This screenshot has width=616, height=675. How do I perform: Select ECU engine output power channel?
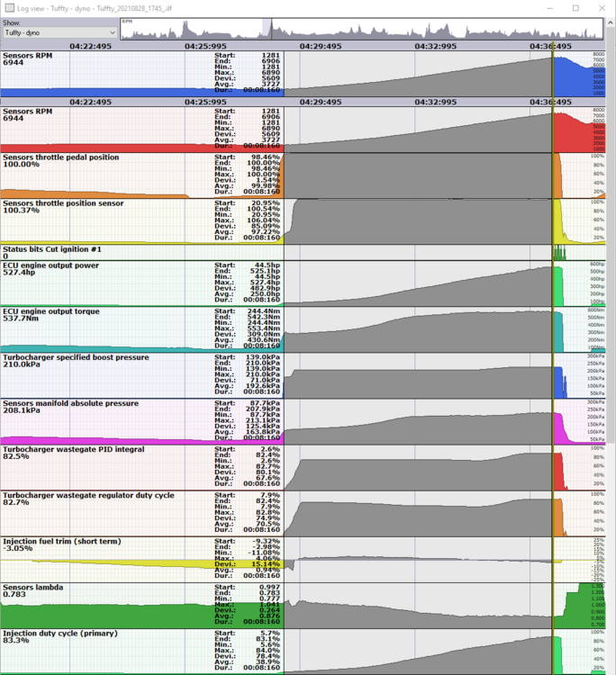50,265
